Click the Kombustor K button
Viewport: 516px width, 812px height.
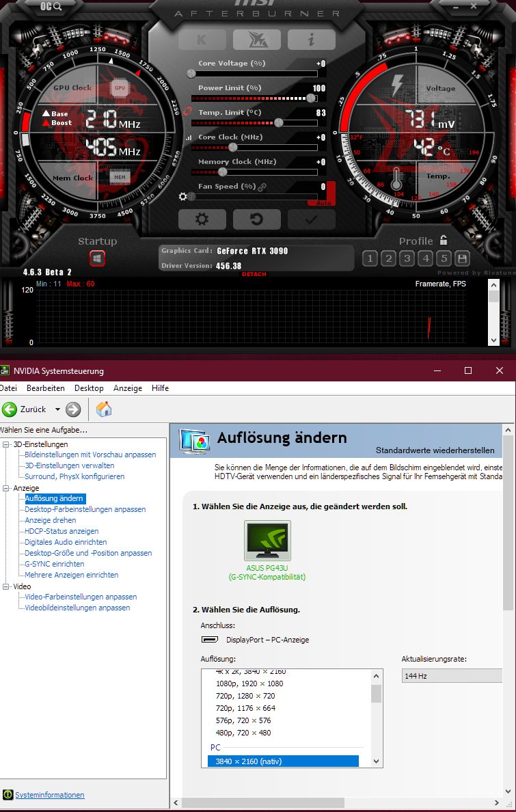point(202,40)
